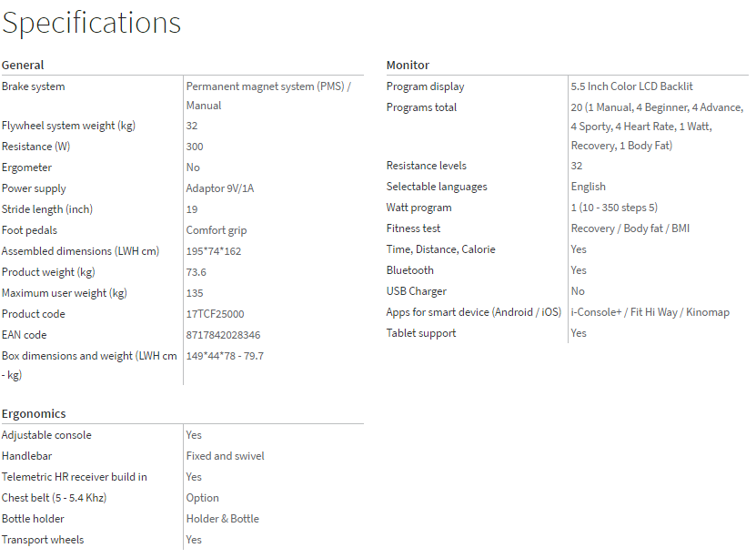
Task: Select the 5.5 Inch Color LCD Backlit text
Action: click(631, 86)
